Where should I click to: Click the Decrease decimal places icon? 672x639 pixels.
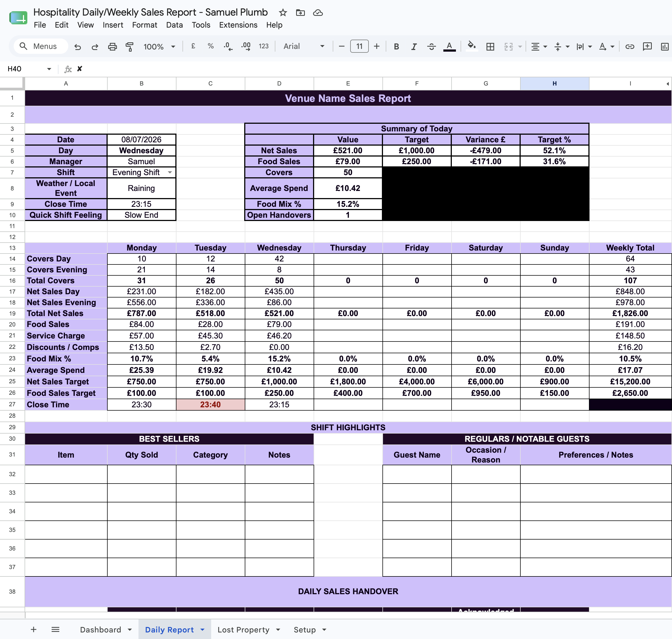point(228,46)
